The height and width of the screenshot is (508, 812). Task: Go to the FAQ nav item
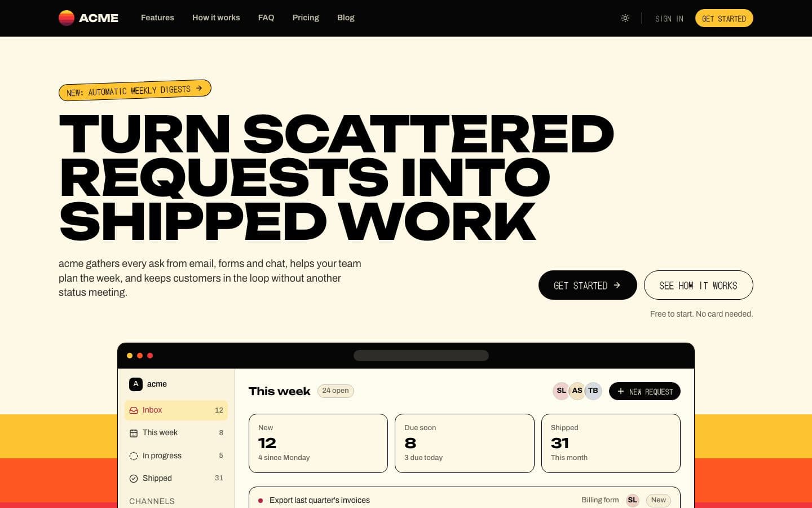point(266,17)
